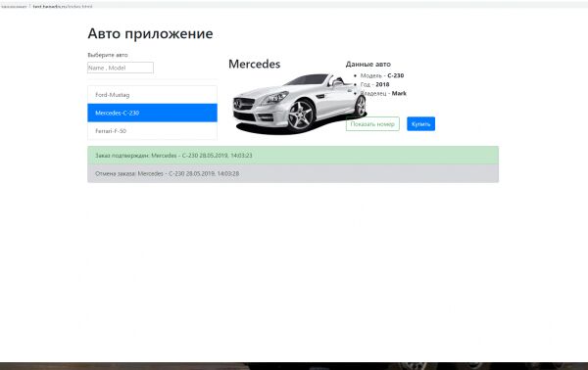Click the browser address bar URL

[x=63, y=6]
